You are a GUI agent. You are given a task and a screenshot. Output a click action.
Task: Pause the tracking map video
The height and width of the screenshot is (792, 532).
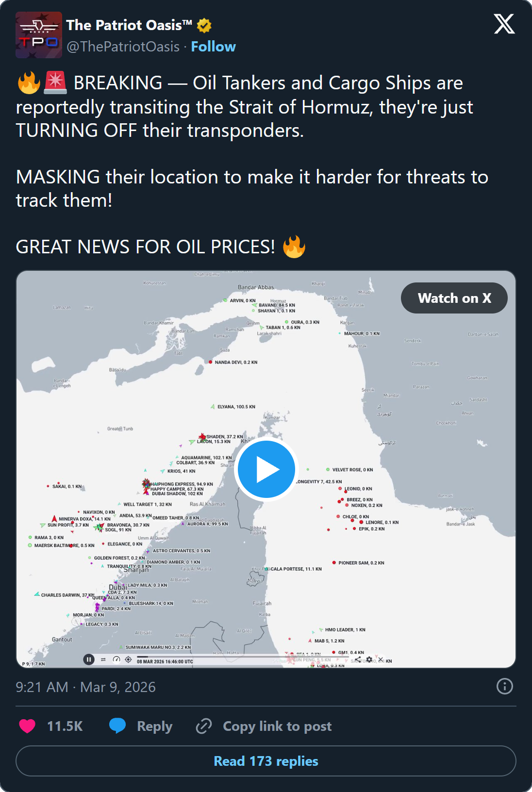(x=89, y=658)
